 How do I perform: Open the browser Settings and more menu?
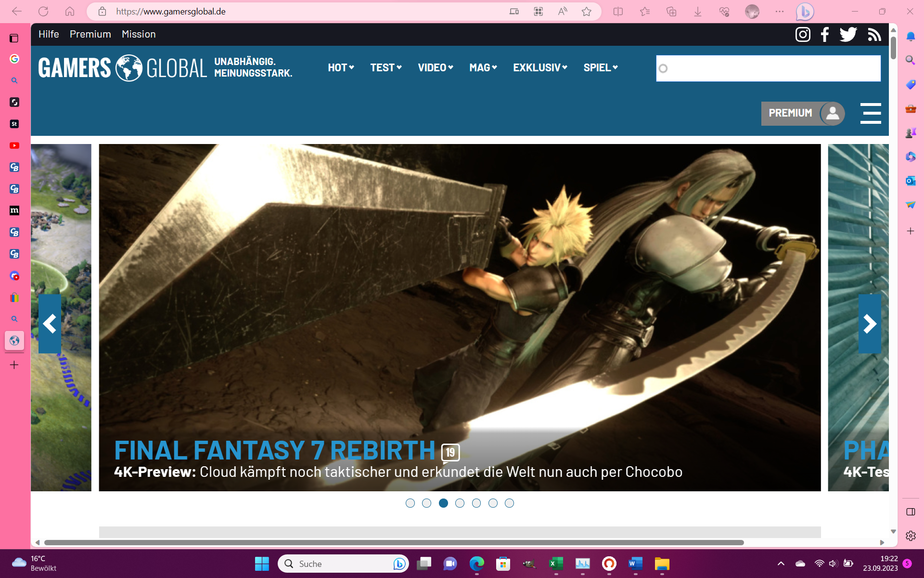coord(780,12)
